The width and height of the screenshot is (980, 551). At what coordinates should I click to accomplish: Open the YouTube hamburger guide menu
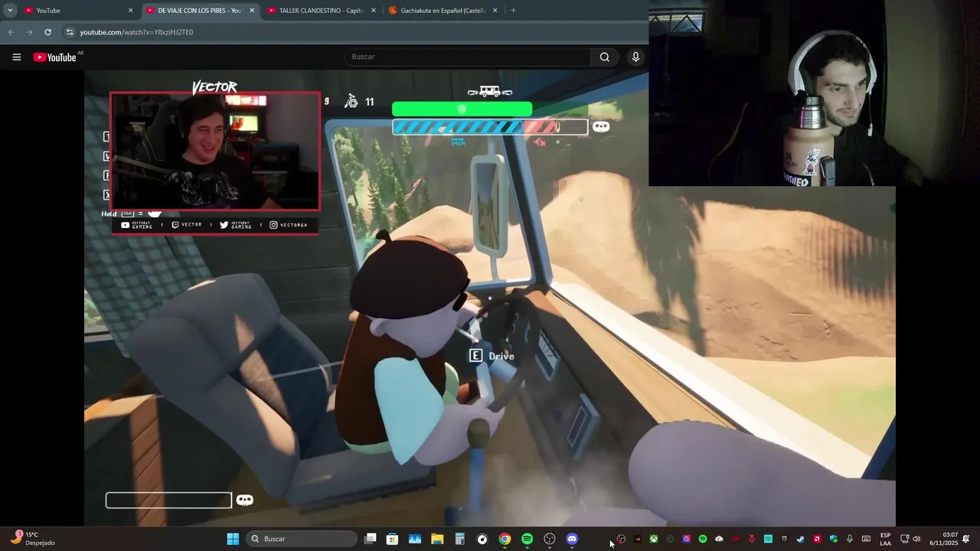click(17, 57)
